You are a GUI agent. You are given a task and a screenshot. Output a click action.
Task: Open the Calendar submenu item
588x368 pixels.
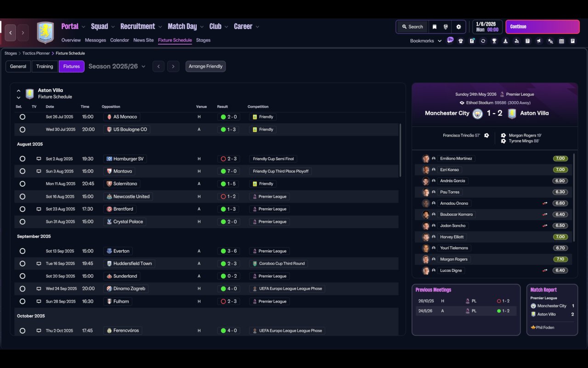point(119,40)
